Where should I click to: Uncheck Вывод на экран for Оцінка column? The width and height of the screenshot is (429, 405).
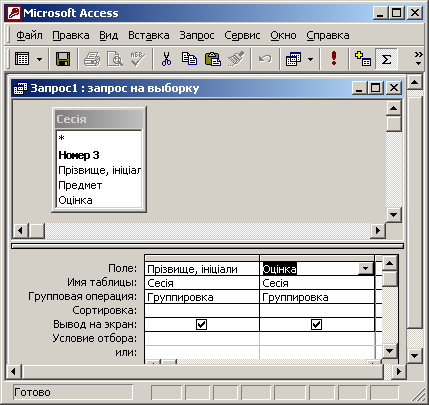point(316,324)
